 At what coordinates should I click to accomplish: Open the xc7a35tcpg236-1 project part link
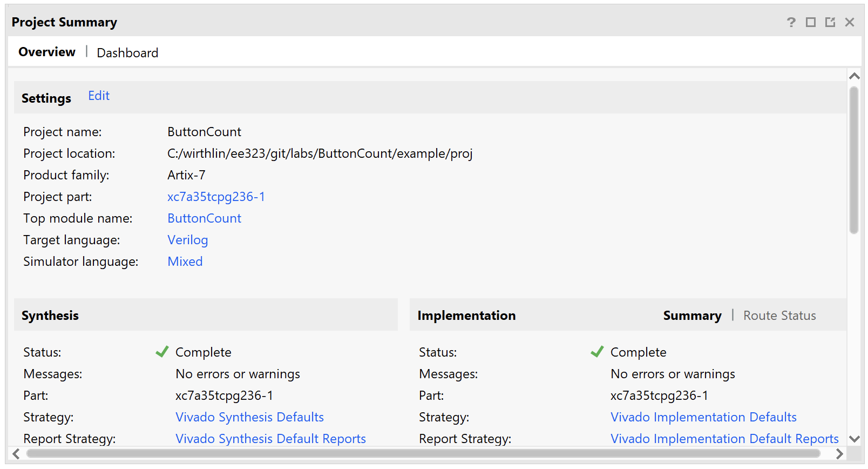[216, 197]
